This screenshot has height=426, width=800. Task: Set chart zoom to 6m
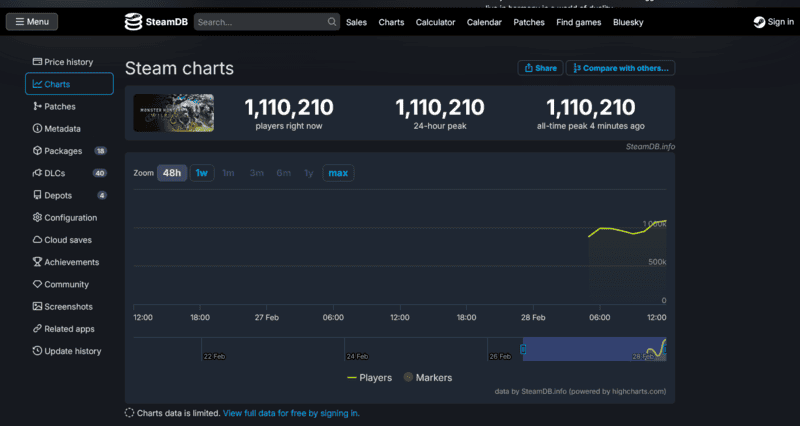pyautogui.click(x=284, y=173)
